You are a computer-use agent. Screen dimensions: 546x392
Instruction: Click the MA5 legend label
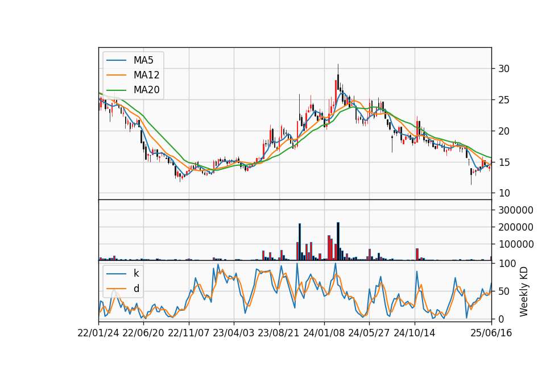(143, 60)
